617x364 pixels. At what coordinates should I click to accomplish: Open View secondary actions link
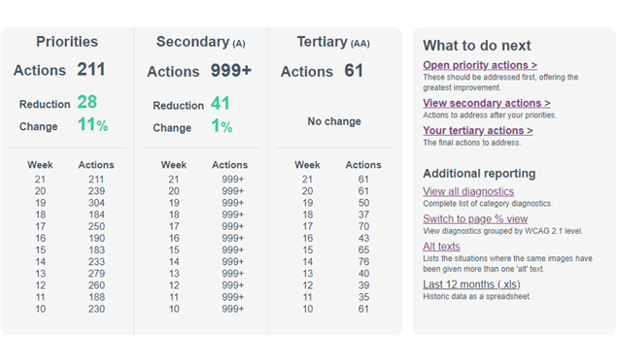[487, 103]
